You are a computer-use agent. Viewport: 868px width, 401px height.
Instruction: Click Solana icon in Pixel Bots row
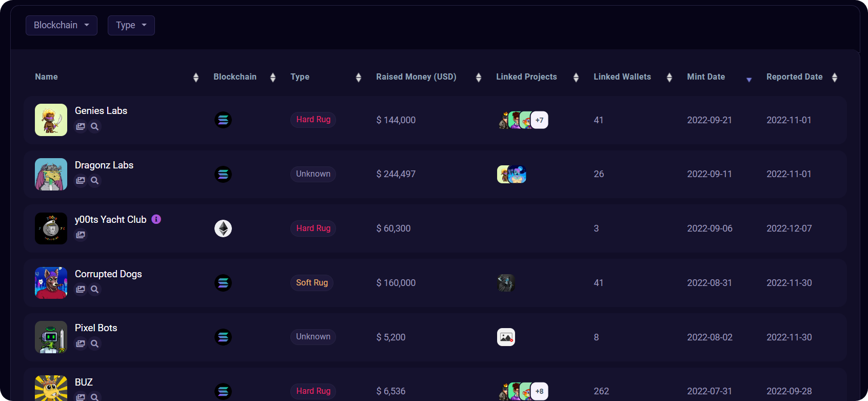(x=223, y=337)
